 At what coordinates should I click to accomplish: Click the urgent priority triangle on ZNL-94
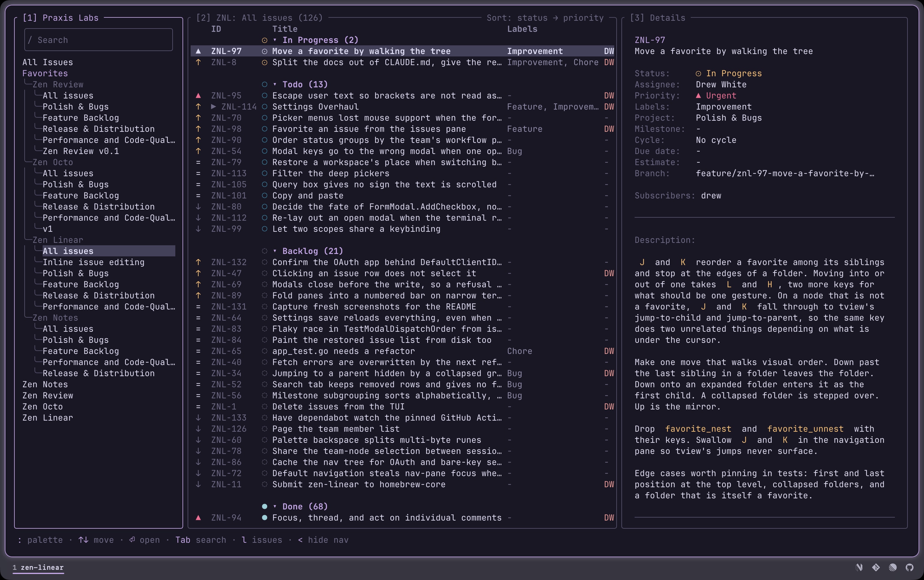[x=198, y=518]
